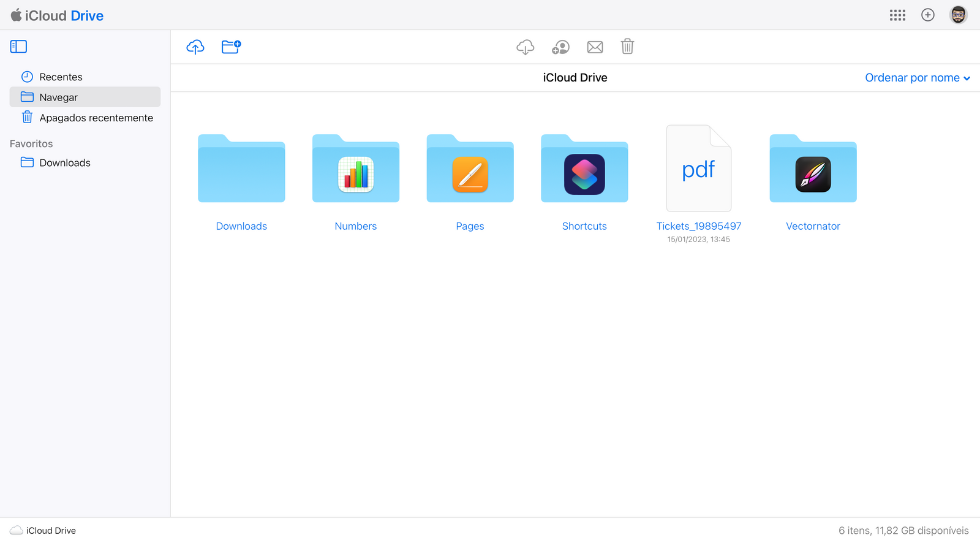Open Downloads under Favoritos
Viewport: 980px width, 543px height.
pos(65,162)
